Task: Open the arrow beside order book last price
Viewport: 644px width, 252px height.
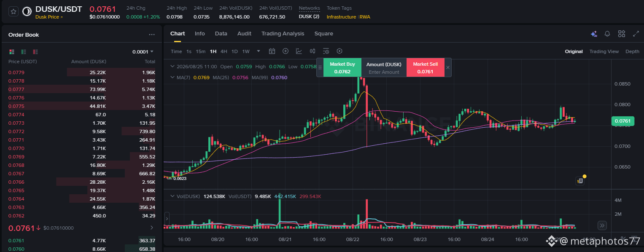Action: (x=152, y=228)
